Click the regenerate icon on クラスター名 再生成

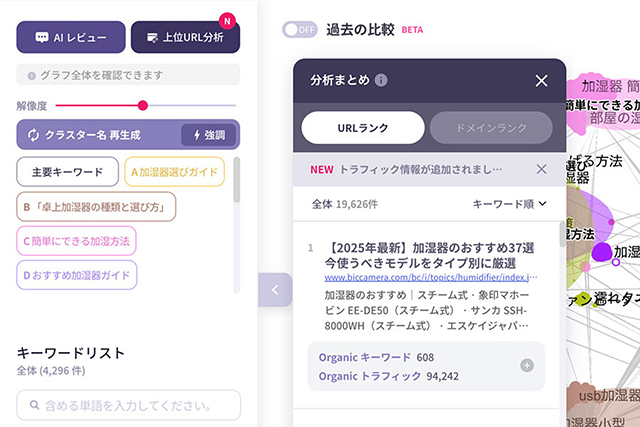pyautogui.click(x=33, y=135)
